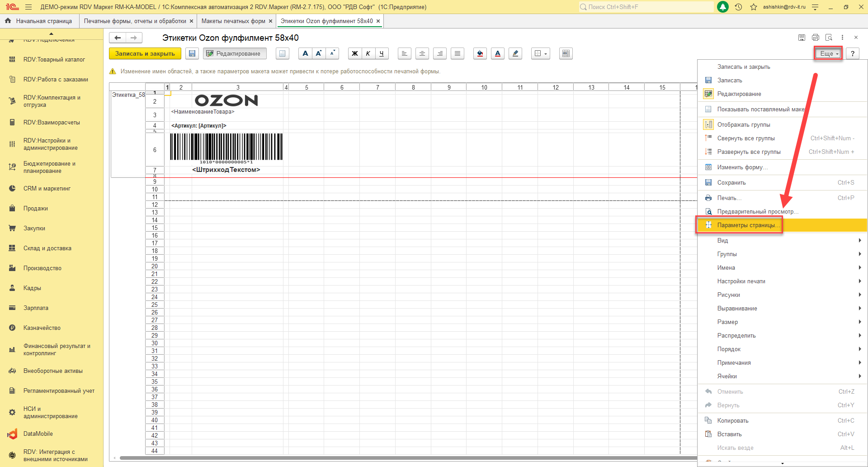
Task: Toggle Отображать группы in the menu
Action: click(x=782, y=124)
